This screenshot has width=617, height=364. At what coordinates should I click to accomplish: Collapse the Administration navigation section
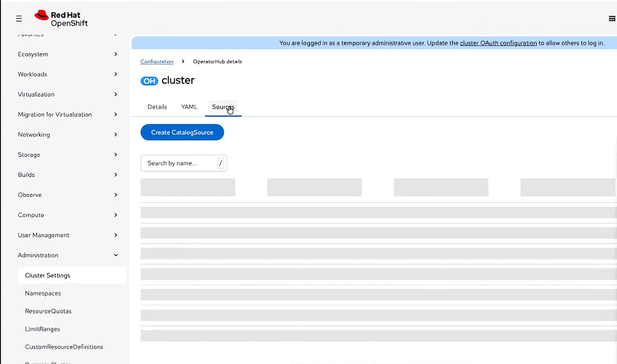click(68, 255)
